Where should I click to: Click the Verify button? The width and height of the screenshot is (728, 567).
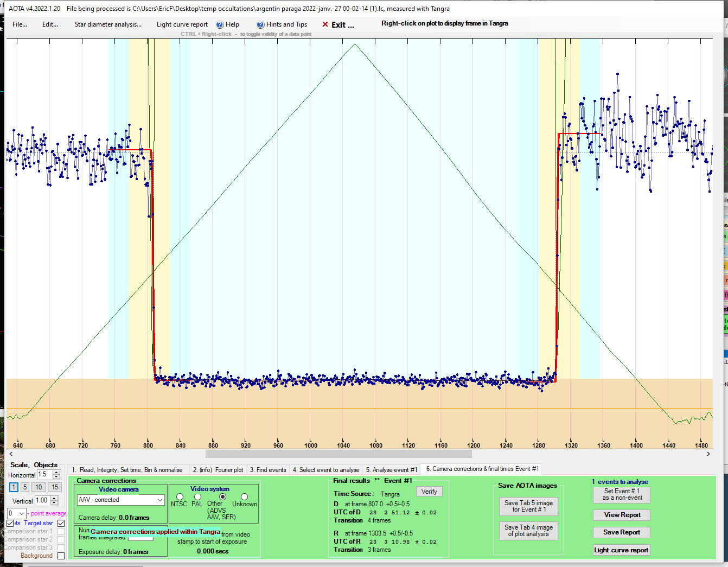tap(429, 492)
